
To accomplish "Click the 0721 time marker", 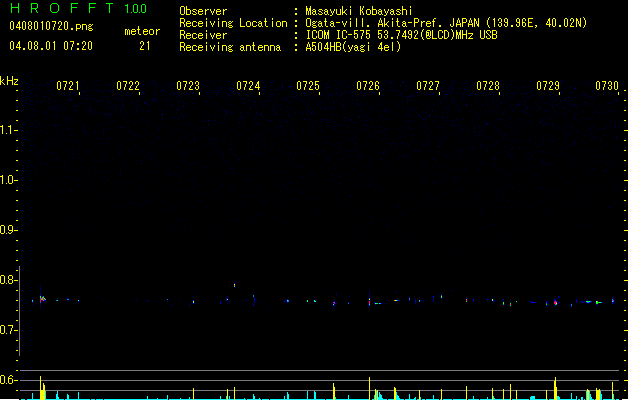I will coord(67,86).
